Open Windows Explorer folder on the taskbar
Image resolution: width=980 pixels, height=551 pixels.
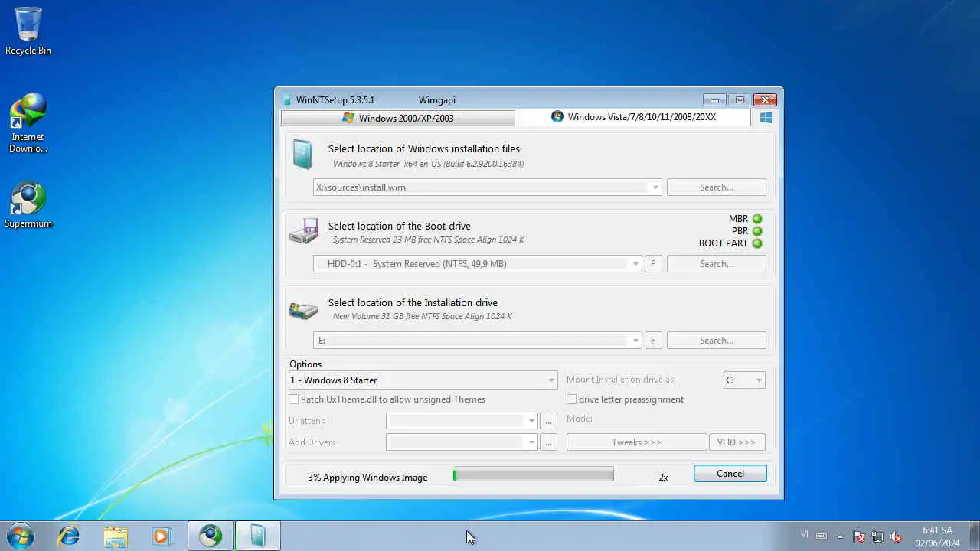click(116, 536)
